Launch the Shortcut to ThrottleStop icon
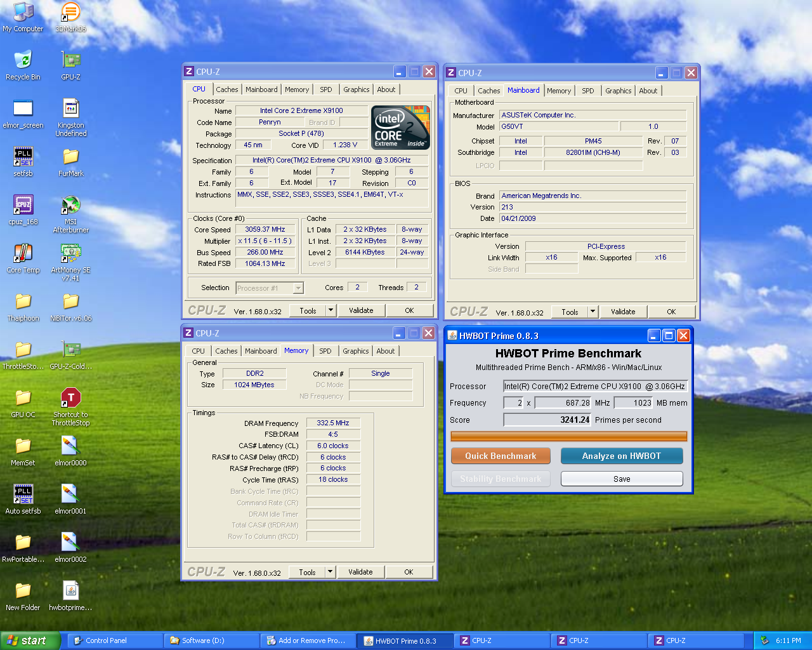812x650 pixels. (x=70, y=407)
